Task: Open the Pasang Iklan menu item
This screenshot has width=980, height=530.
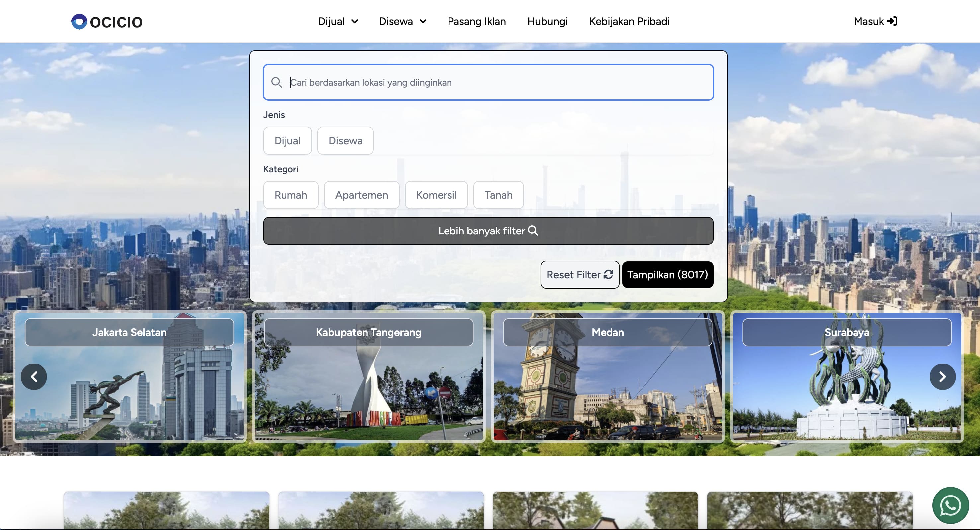Action: pyautogui.click(x=476, y=21)
